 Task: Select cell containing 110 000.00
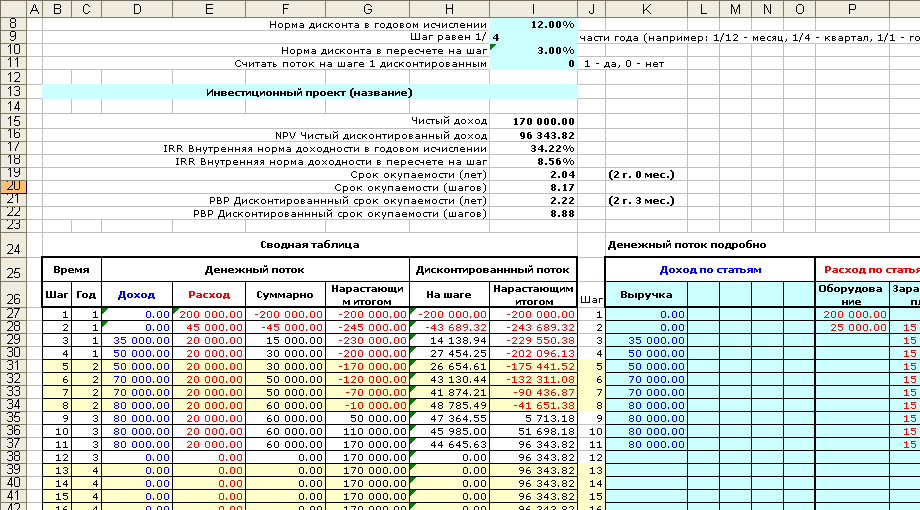click(x=367, y=431)
